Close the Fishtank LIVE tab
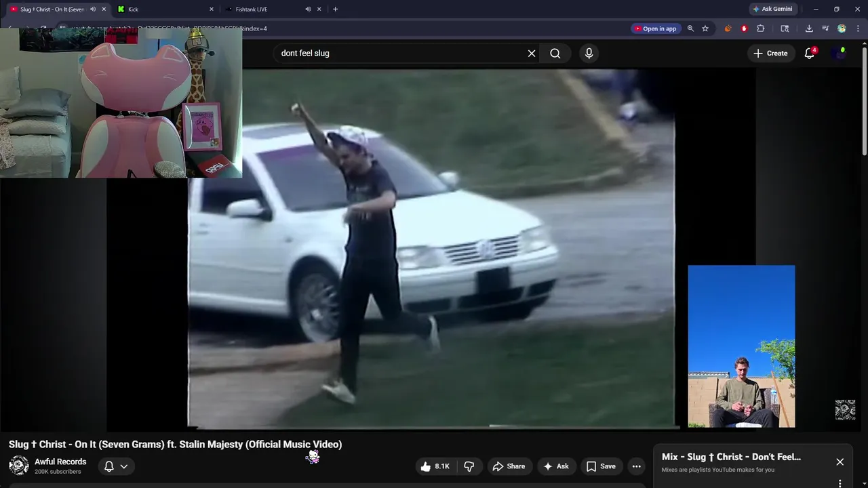The image size is (868, 488). (x=319, y=9)
